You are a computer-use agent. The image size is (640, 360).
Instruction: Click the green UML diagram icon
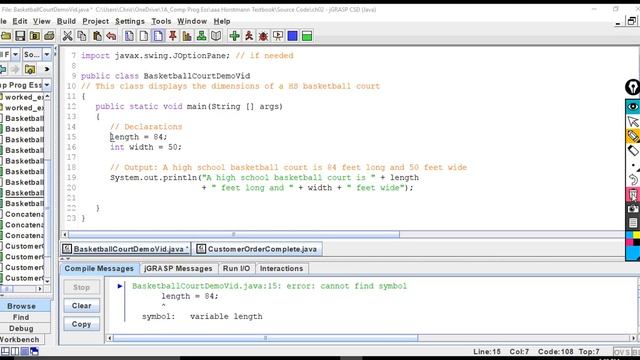click(x=202, y=36)
